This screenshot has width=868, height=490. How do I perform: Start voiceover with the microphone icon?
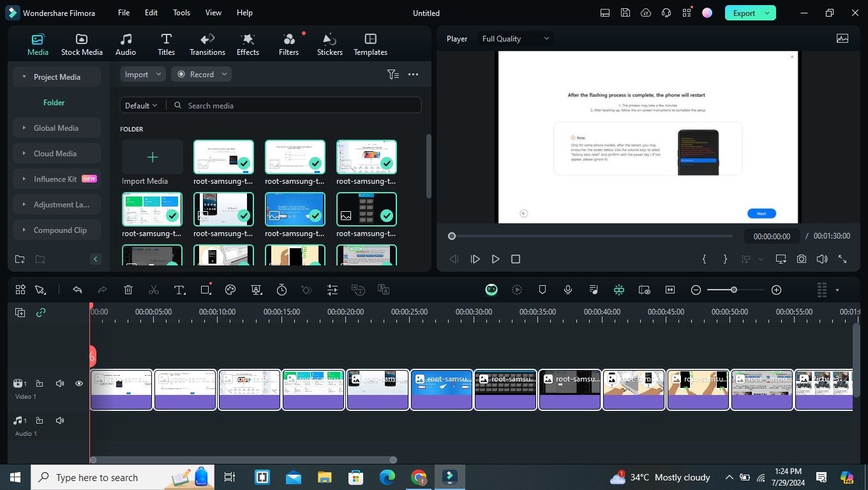(567, 290)
